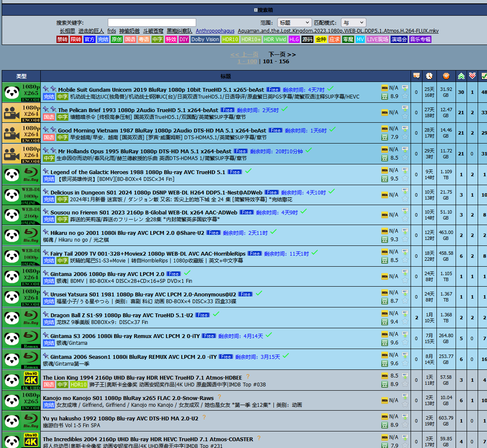Jump to page range 101 - 156
This screenshot has width=487, height=448.
276,61
